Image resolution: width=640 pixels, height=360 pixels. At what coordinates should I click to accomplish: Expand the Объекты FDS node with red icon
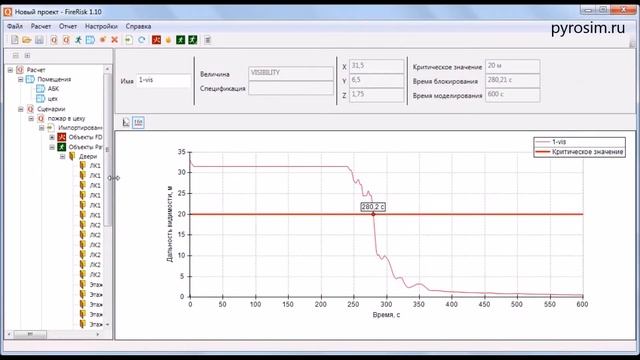coord(52,138)
